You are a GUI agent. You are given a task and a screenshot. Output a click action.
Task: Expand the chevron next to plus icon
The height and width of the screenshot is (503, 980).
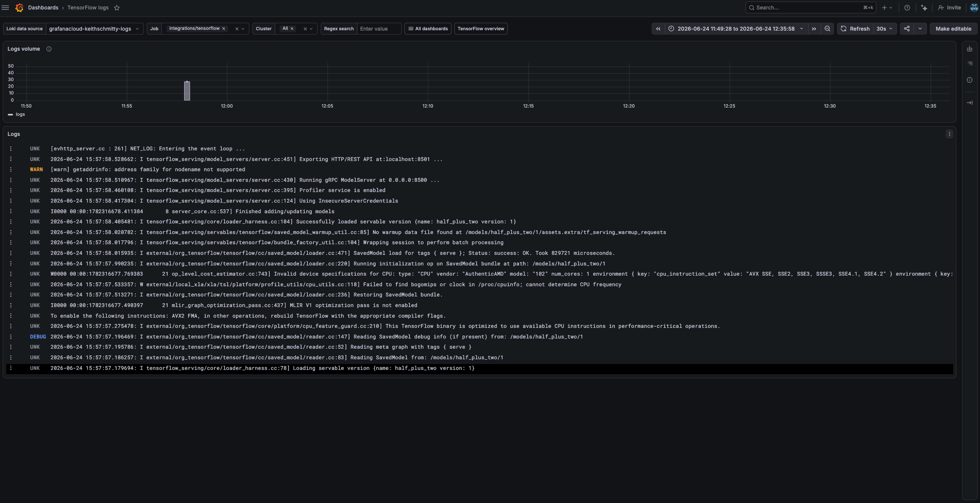pyautogui.click(x=891, y=7)
